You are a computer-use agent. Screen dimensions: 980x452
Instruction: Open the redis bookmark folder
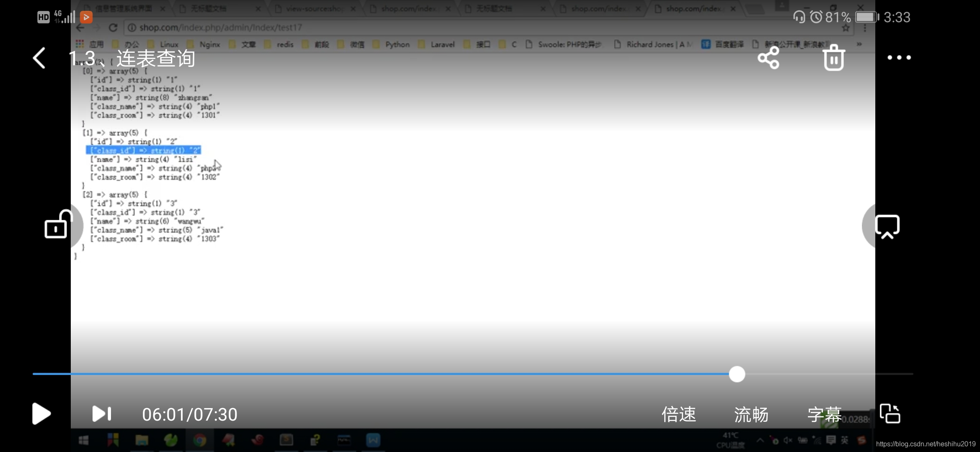[279, 44]
